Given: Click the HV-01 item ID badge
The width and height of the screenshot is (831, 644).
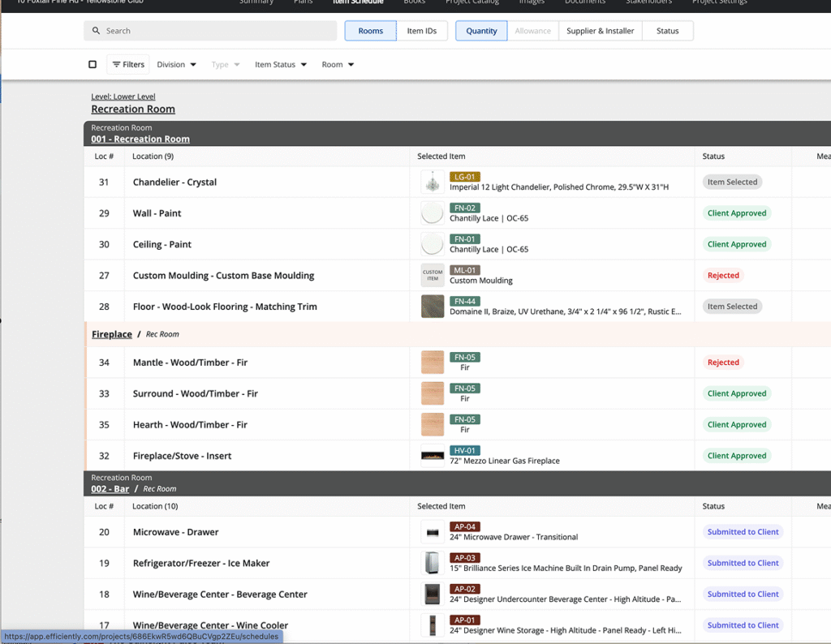Looking at the screenshot, I should click(465, 451).
